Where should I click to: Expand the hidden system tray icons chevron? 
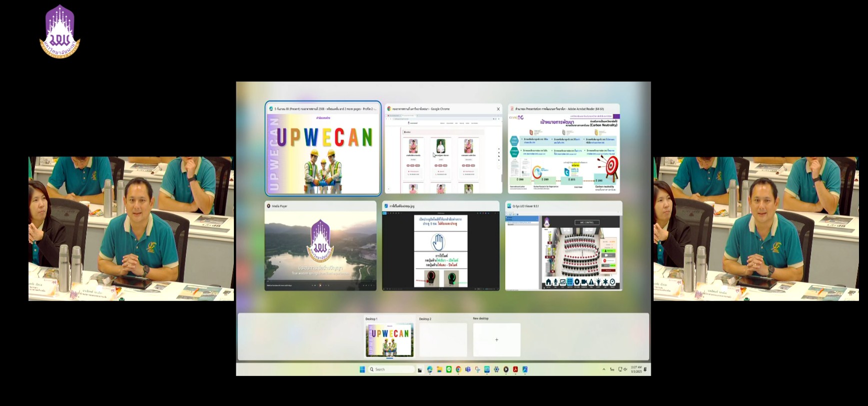click(x=604, y=369)
